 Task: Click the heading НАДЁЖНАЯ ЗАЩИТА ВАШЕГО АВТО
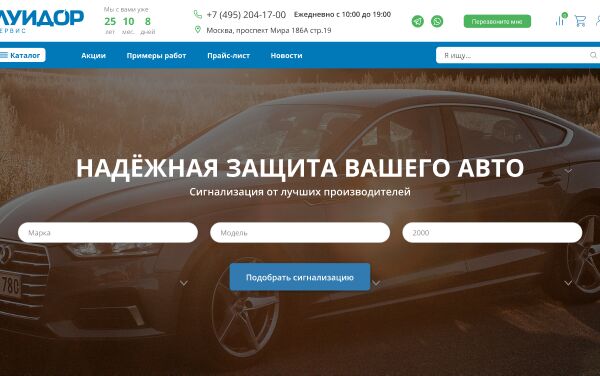[300, 168]
